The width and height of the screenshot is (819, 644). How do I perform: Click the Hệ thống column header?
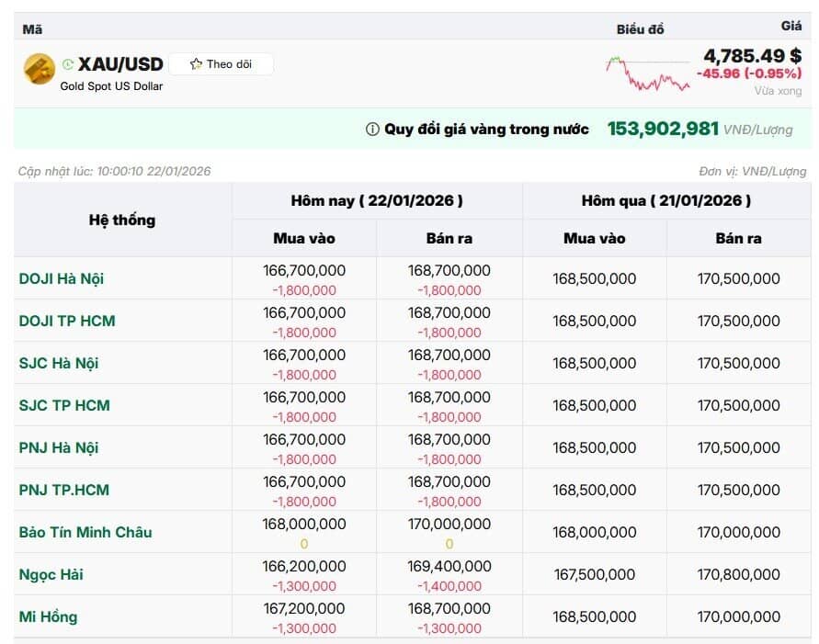122,220
